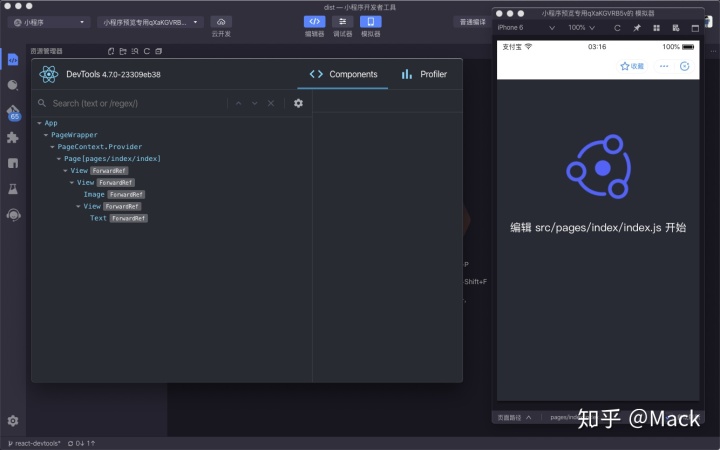Screen dimensions: 720x450
Task: Switch to the Profiler tab
Action: (424, 74)
